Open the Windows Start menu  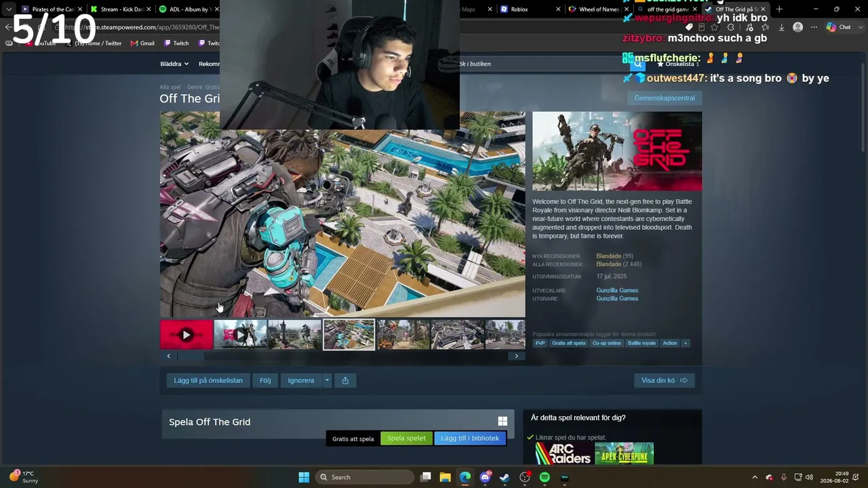pos(304,477)
